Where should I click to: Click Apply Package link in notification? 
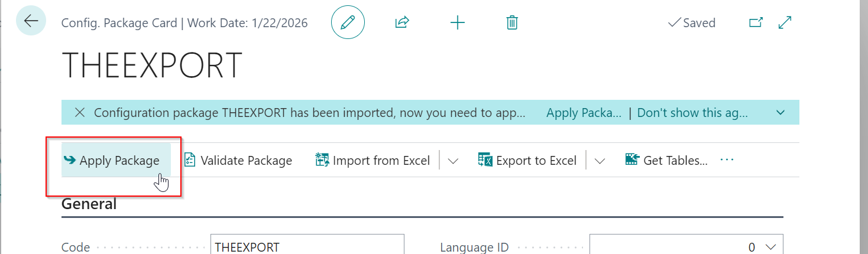584,112
